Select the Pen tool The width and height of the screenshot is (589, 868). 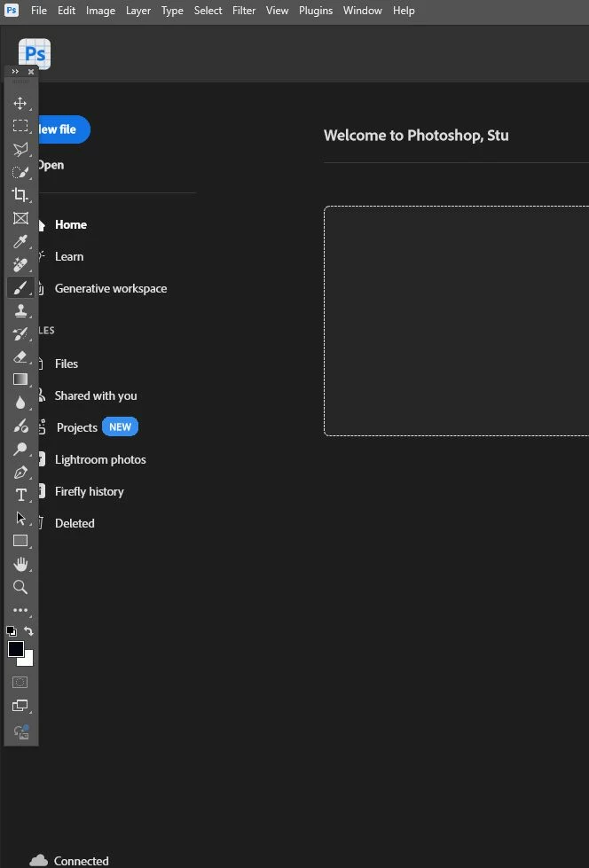20,473
